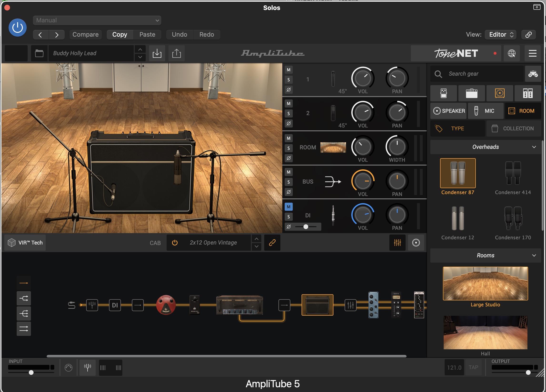Select the cabinet gear category icon
The image size is (546, 392).
pyautogui.click(x=500, y=93)
